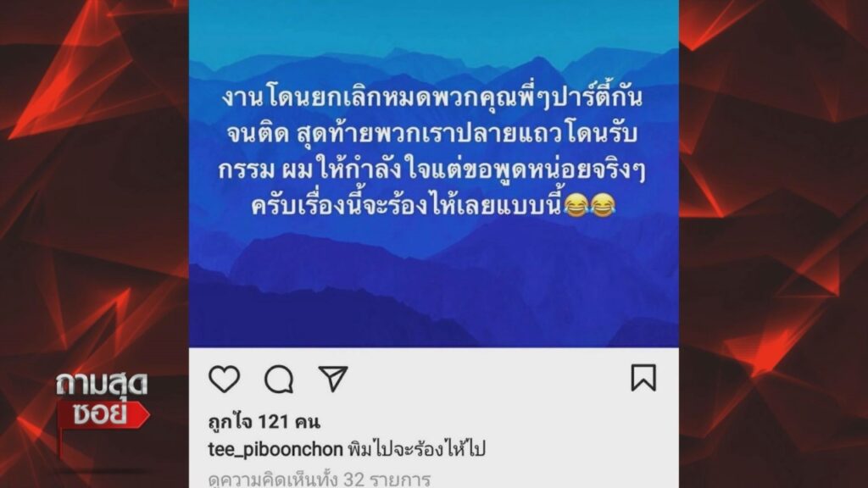
Task: Click the post line starting with จนติด สุดท้าย
Action: [x=432, y=133]
